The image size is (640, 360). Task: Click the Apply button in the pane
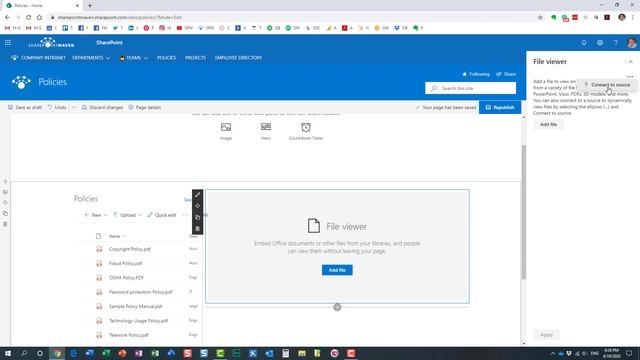click(x=546, y=335)
